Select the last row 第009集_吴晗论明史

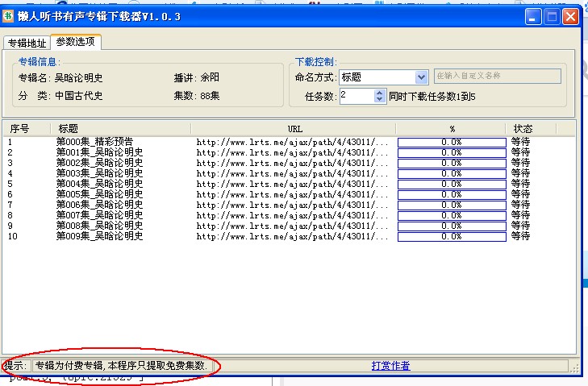coord(99,236)
